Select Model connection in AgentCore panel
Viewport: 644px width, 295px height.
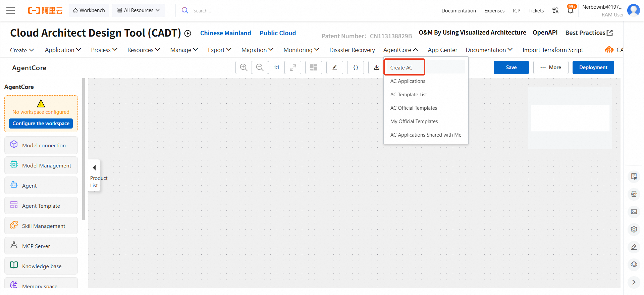[41, 145]
